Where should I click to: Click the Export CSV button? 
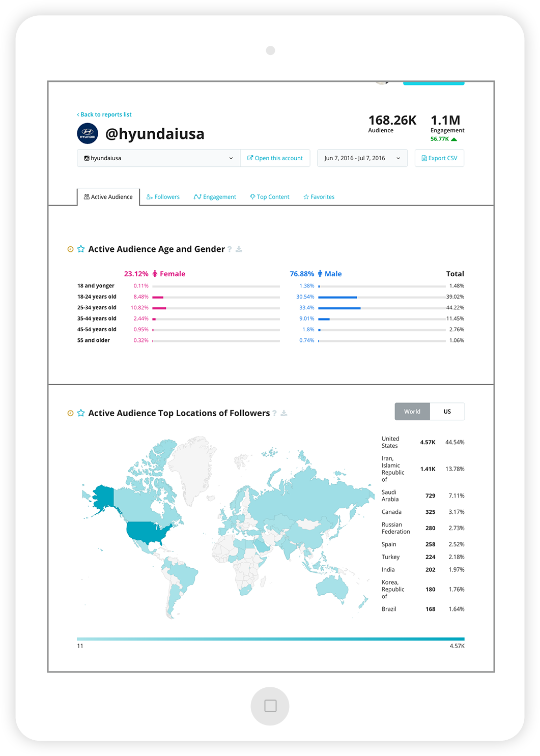pyautogui.click(x=439, y=158)
